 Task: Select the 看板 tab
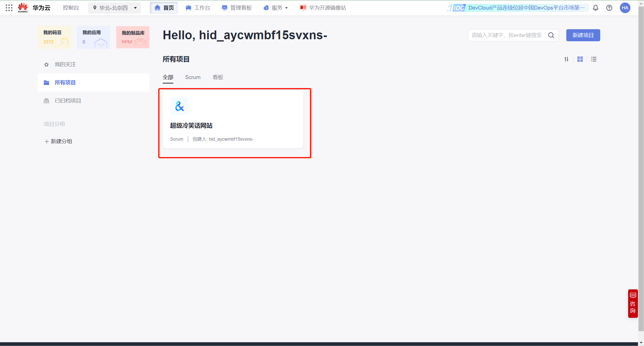click(218, 77)
